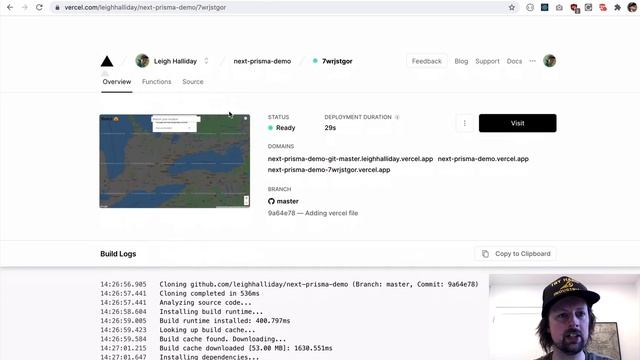Open user avatar menu in Vercel header

pyautogui.click(x=549, y=61)
